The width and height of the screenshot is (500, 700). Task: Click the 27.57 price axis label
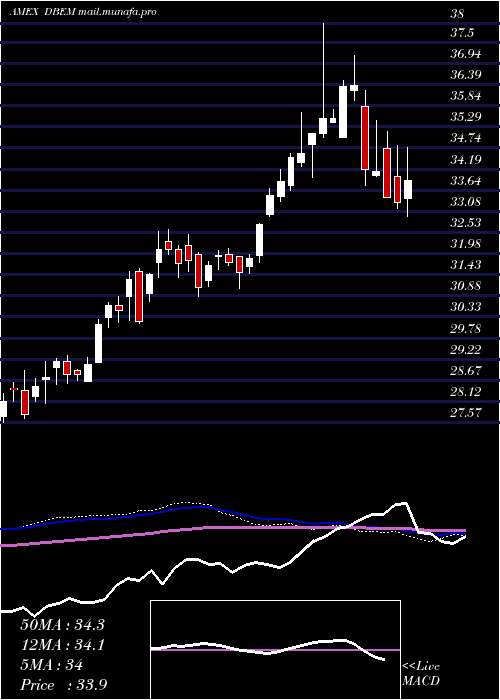[466, 413]
